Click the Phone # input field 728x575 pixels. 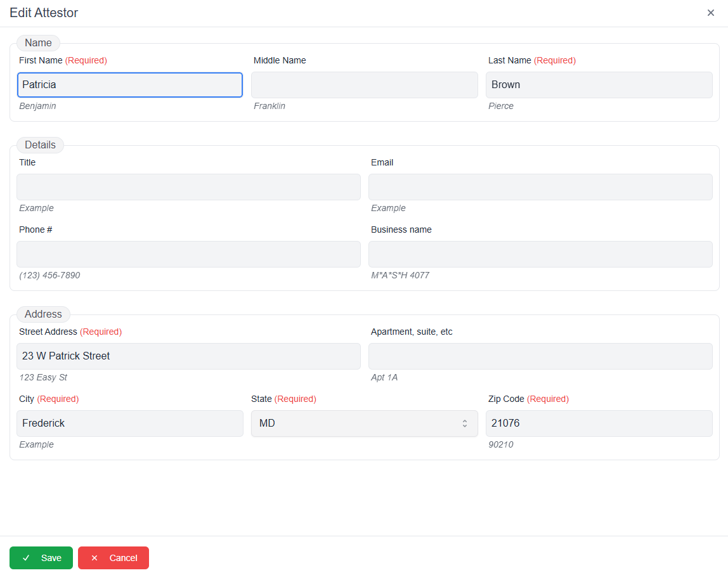point(188,254)
